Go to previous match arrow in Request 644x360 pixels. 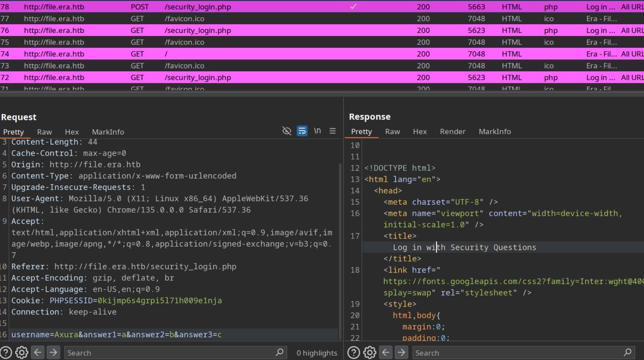coord(38,352)
